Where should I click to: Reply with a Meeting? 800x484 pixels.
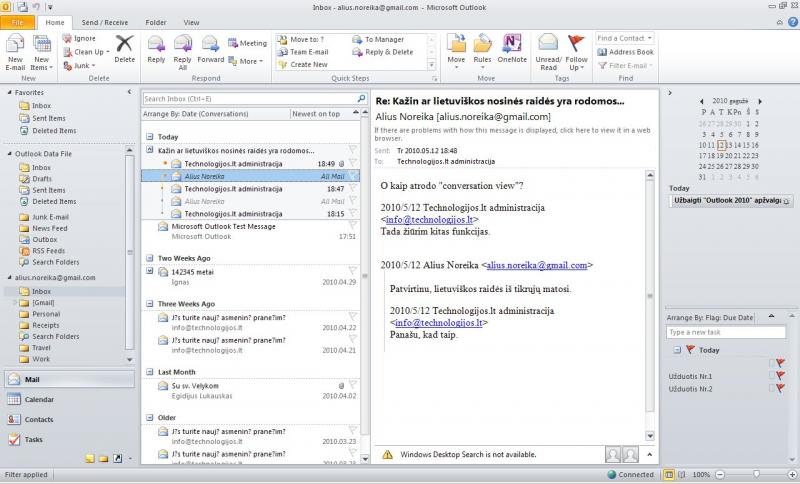click(x=247, y=43)
